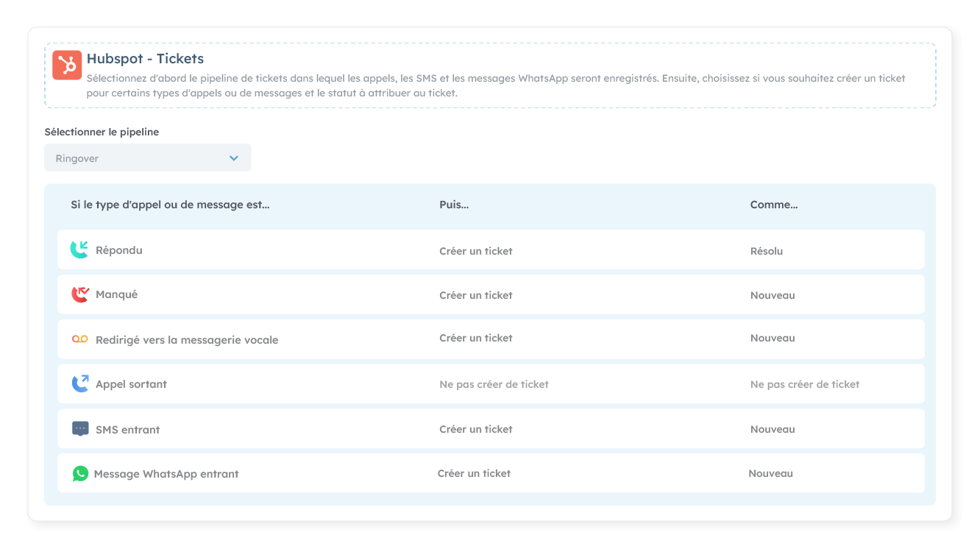Viewport: 980px width, 549px height.
Task: Open the 'Résolu' status for answered calls
Action: [766, 251]
